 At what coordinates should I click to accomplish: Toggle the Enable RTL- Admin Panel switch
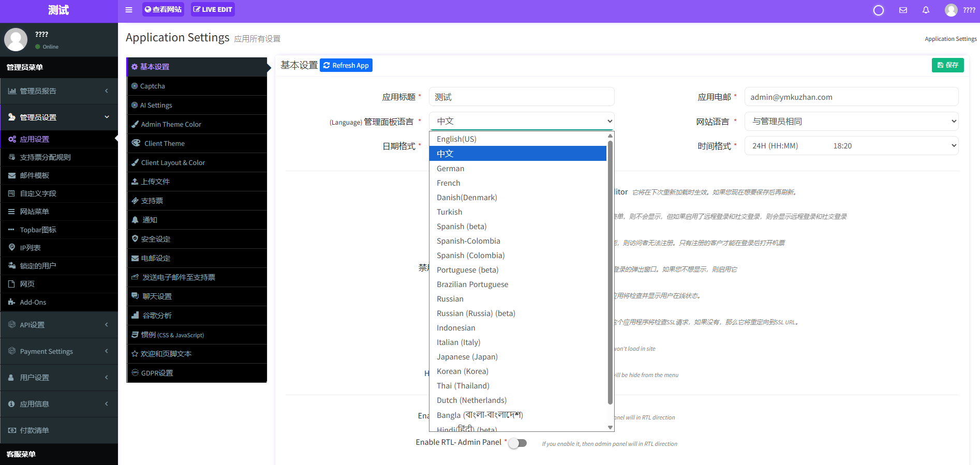517,443
